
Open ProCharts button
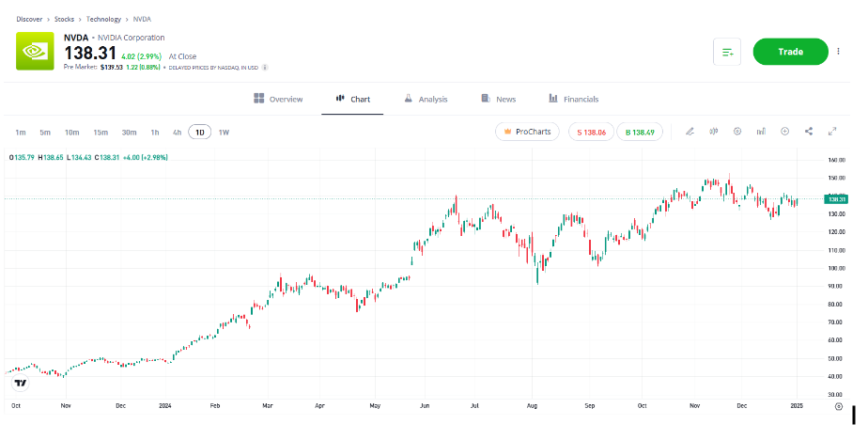(x=527, y=132)
